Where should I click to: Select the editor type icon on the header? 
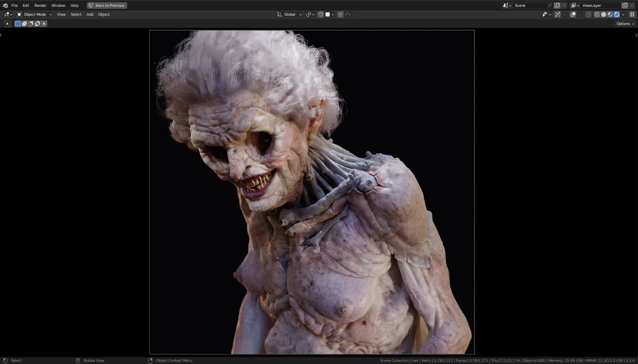(6, 14)
